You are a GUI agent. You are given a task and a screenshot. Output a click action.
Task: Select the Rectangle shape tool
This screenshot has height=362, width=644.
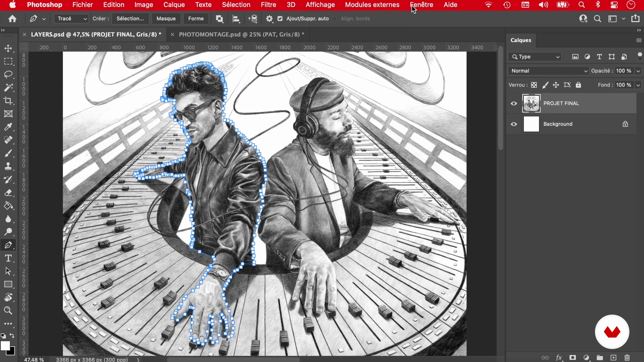click(x=8, y=284)
